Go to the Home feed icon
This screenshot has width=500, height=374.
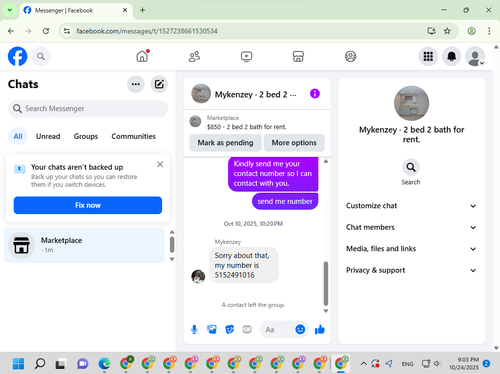(x=142, y=56)
